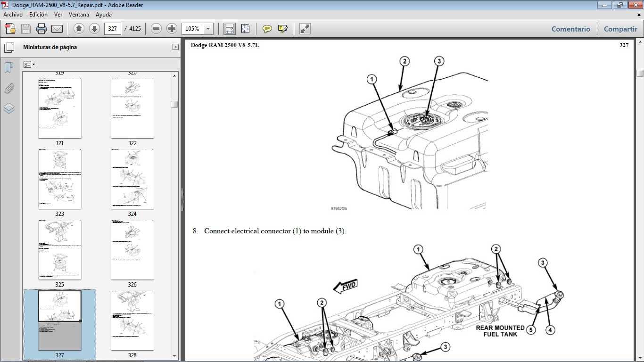This screenshot has width=644, height=362.
Task: Open the bookmarks panel icon
Action: click(x=9, y=68)
